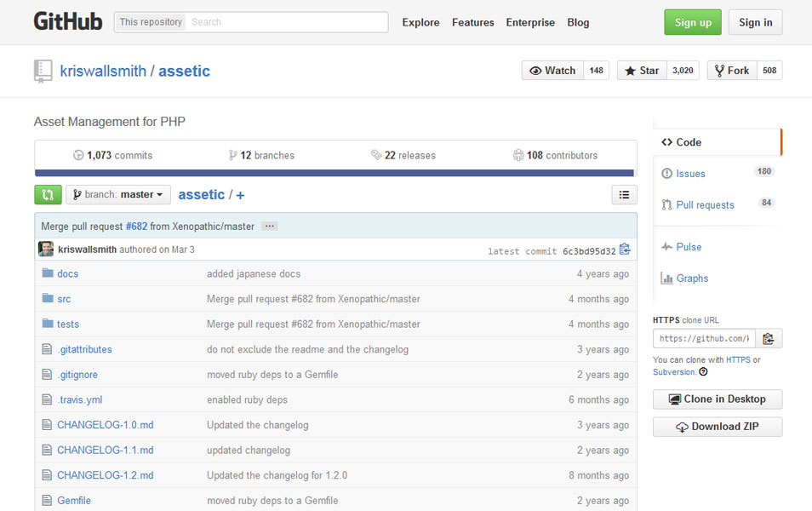Fork the assetic repository

(x=732, y=71)
